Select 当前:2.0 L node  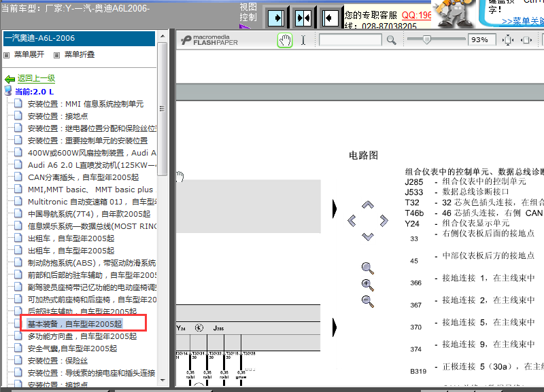(35, 92)
